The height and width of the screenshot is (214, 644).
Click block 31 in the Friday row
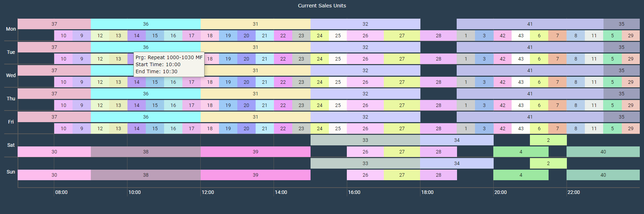pos(255,117)
